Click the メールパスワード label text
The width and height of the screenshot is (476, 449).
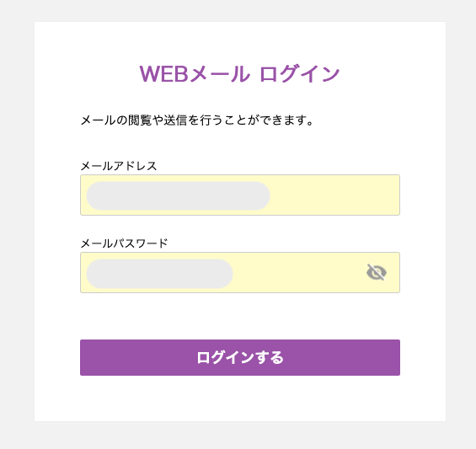(x=124, y=243)
